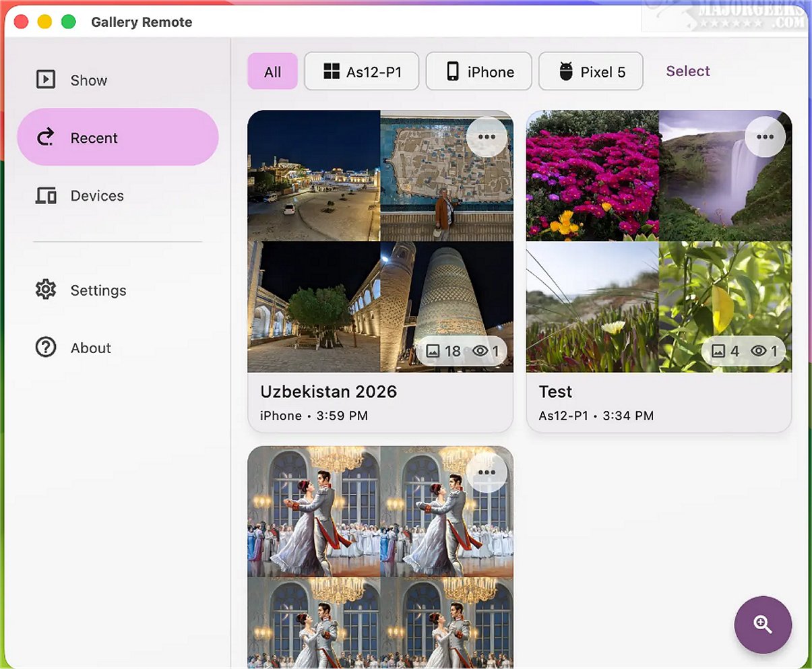Open more options for Uzbekistan 2026 album
This screenshot has width=812, height=669.
[487, 137]
